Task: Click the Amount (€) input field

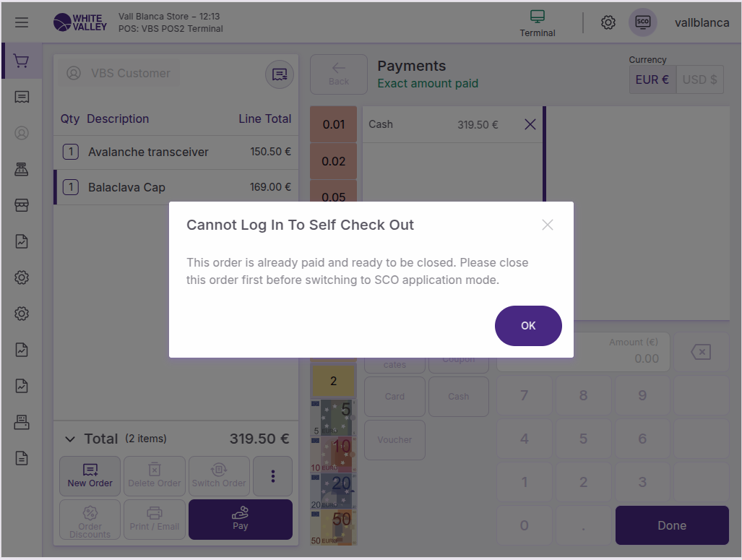Action: point(583,352)
